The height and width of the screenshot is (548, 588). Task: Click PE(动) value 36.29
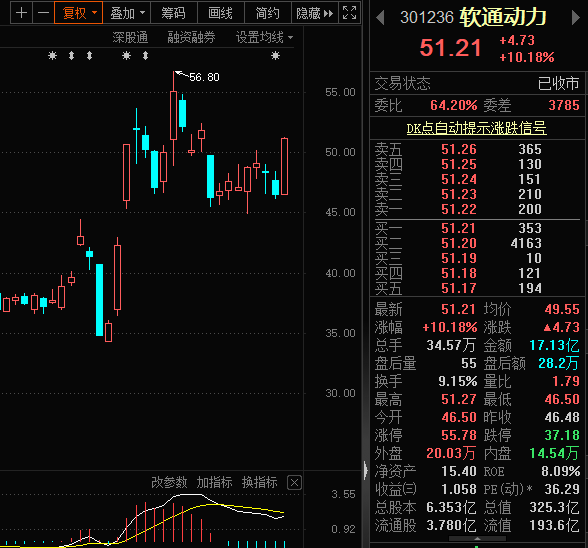[x=562, y=489]
